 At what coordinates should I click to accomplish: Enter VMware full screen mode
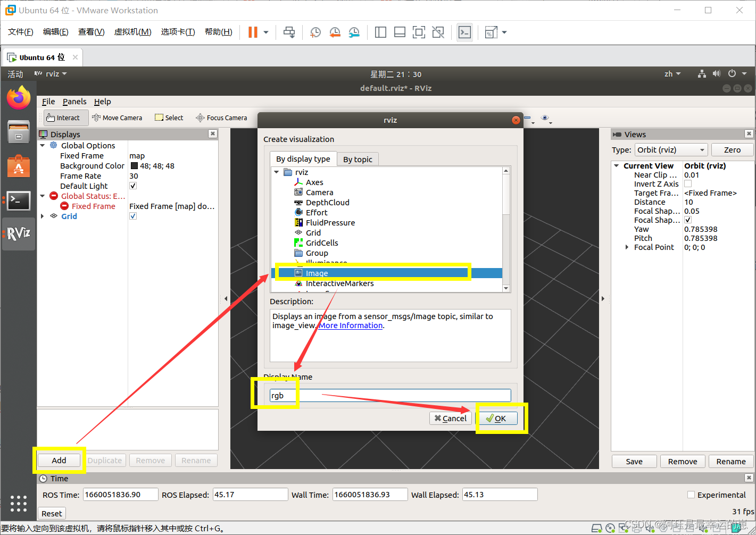[x=419, y=32]
